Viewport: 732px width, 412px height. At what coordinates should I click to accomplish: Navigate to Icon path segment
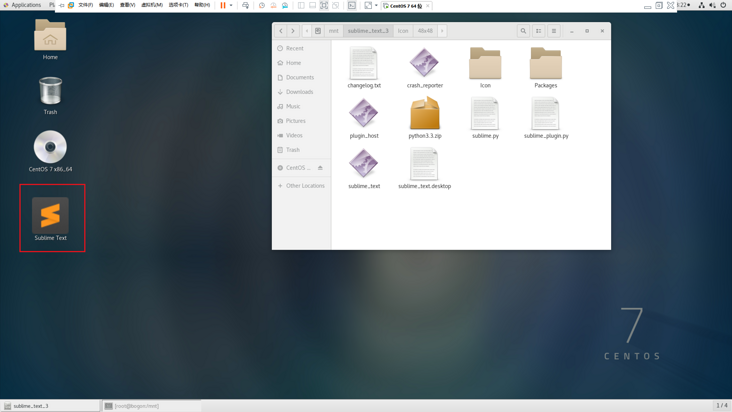(403, 31)
